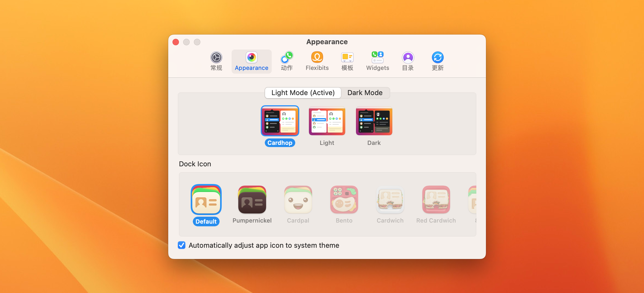
Task: Select the Red Cardwich dock icon
Action: pos(436,200)
